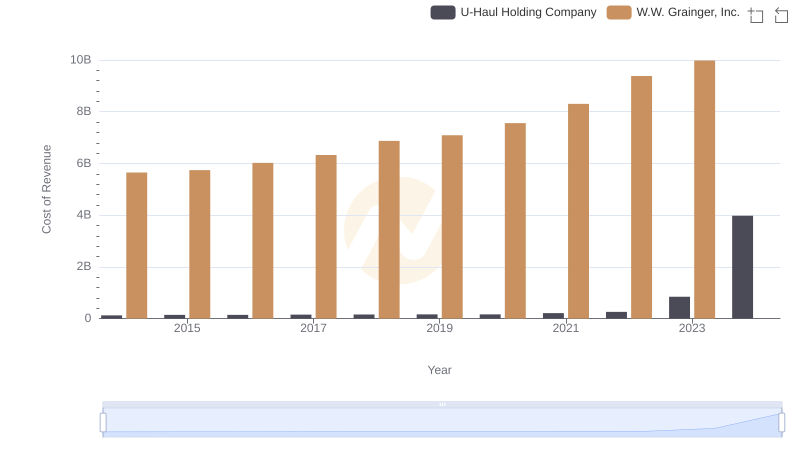Select the W.W. Grainger bar for 2017
The image size is (800, 461).
coord(326,237)
